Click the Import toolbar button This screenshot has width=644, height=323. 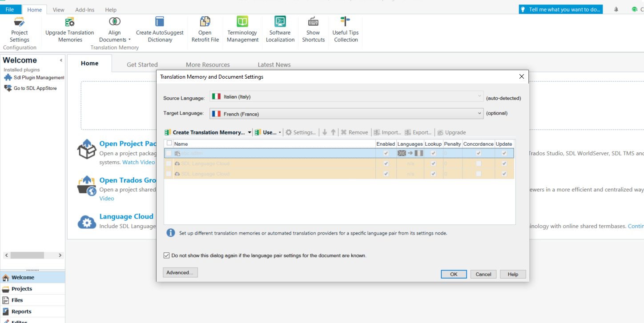click(x=387, y=132)
